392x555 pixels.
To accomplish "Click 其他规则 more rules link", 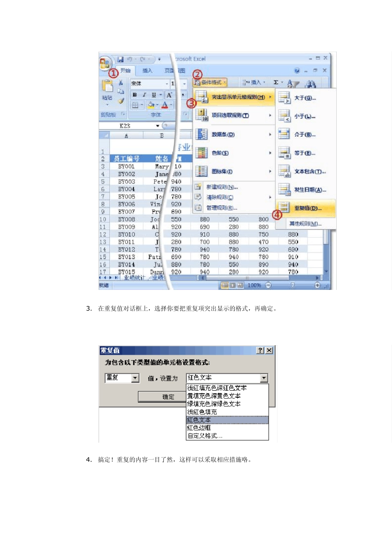I will (305, 223).
